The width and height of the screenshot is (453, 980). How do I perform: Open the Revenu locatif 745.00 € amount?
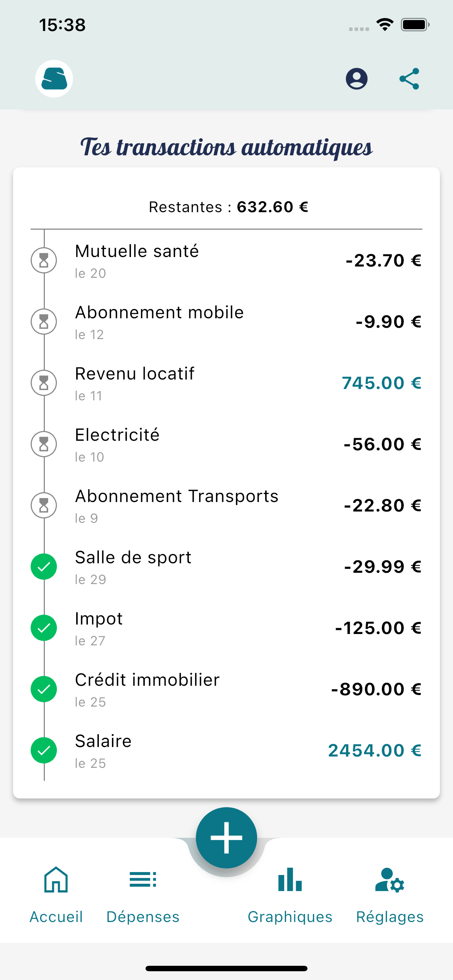pos(382,383)
